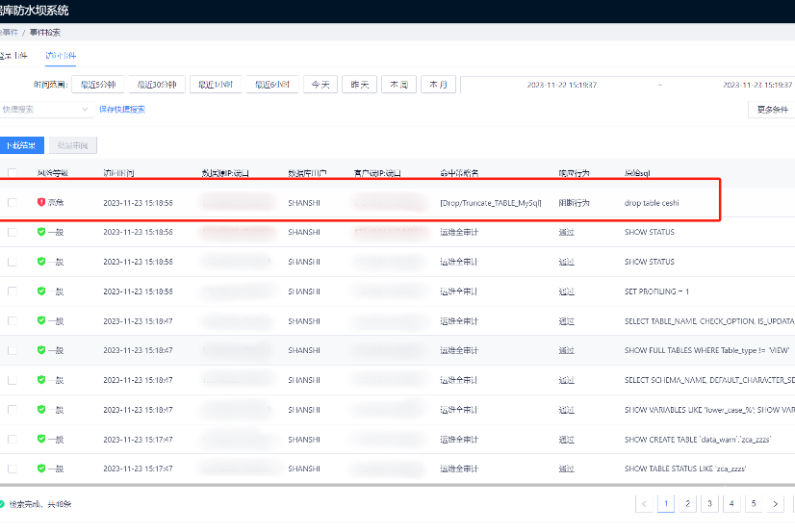Click the 保存快捷搜索 link
Image resolution: width=795 pixels, height=532 pixels.
point(122,110)
